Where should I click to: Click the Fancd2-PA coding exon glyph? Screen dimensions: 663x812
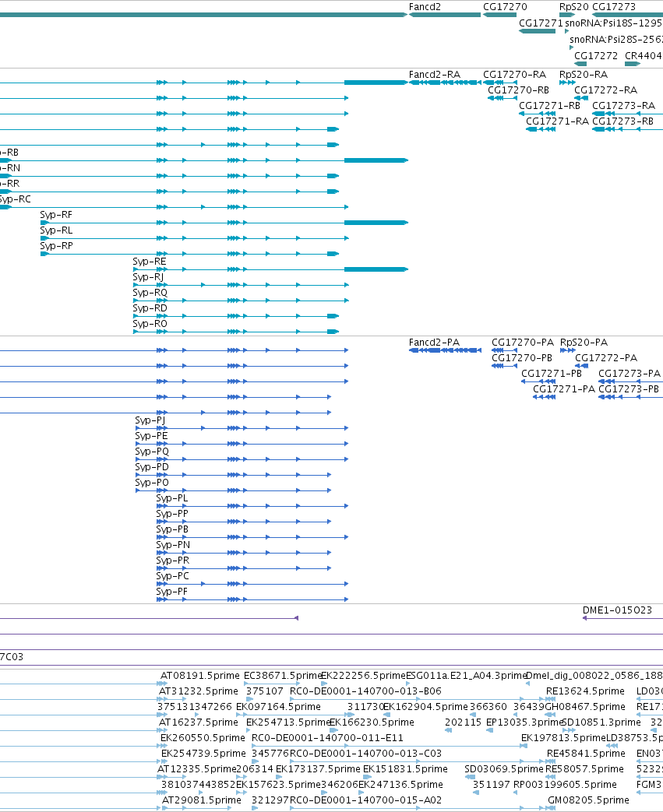point(445,350)
